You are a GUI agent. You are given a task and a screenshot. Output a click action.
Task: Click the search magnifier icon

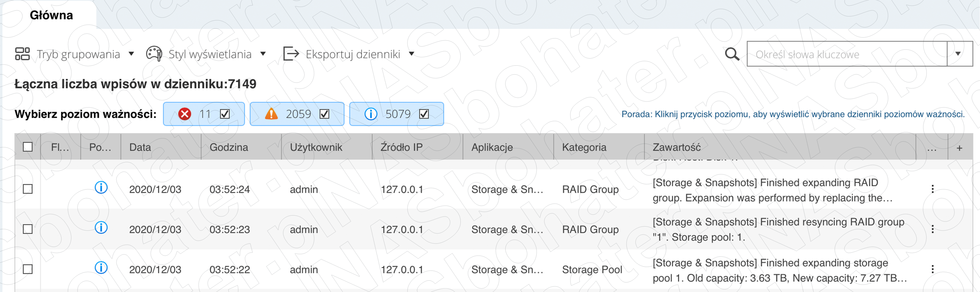(x=732, y=54)
